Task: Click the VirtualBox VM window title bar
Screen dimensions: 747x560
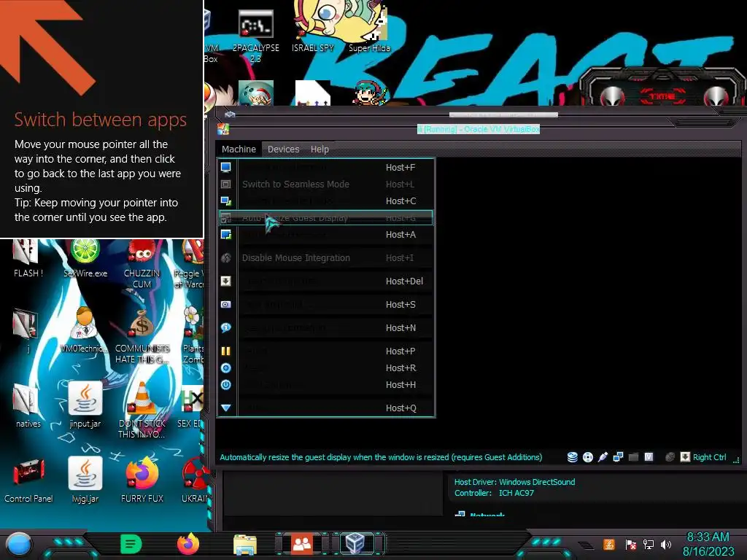Action: coord(479,129)
